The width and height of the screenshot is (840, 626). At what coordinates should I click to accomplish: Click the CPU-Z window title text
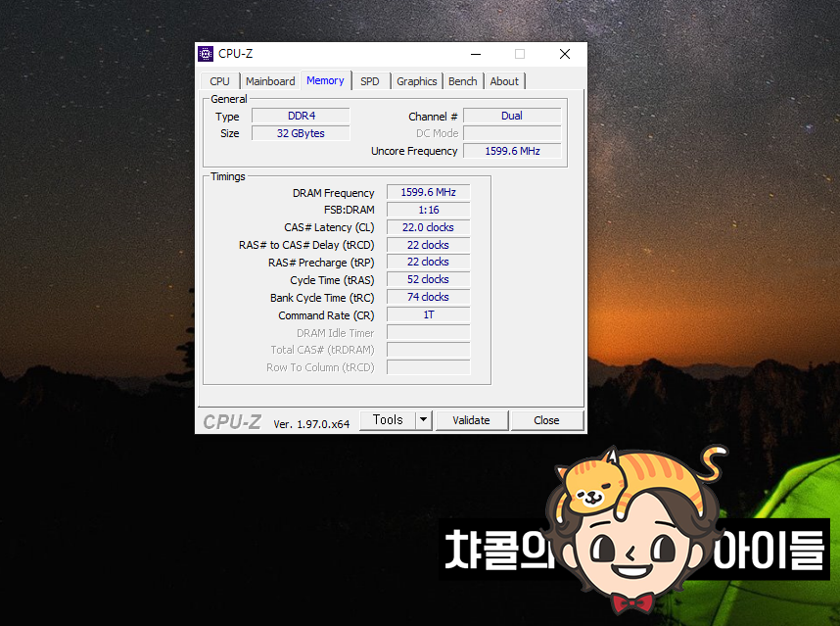tap(236, 54)
